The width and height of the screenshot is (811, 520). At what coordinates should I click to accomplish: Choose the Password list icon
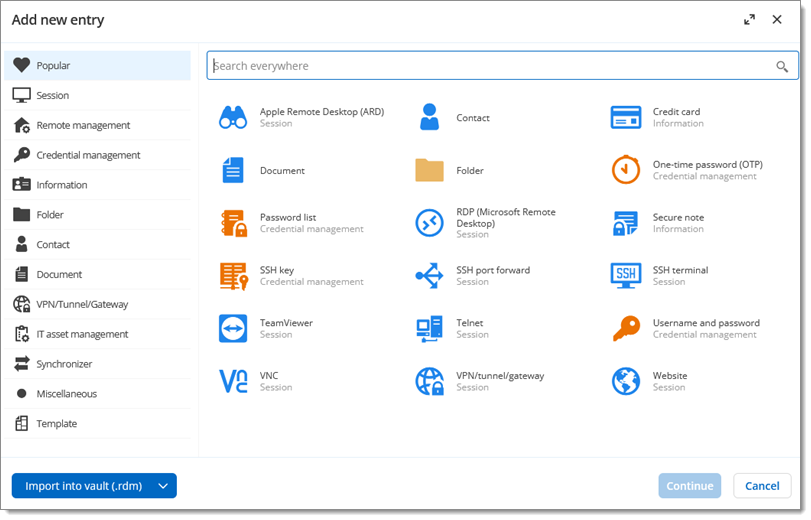click(233, 223)
